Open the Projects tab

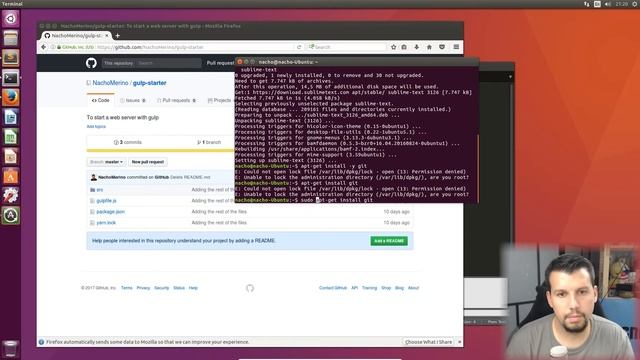tap(220, 100)
